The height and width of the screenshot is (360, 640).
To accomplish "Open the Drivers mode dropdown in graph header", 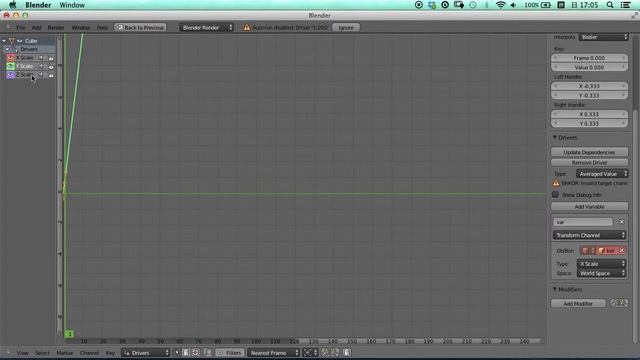I will click(x=145, y=353).
